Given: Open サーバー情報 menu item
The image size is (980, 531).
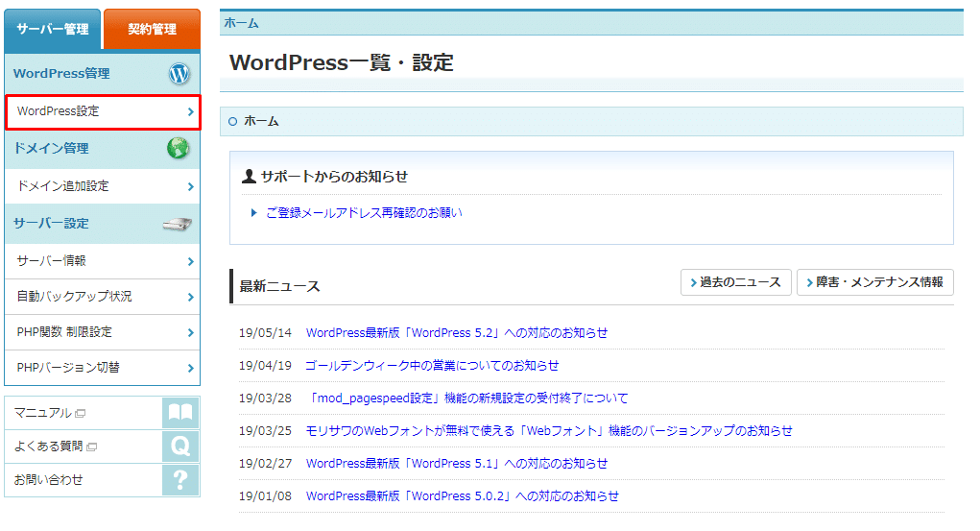Looking at the screenshot, I should click(103, 261).
